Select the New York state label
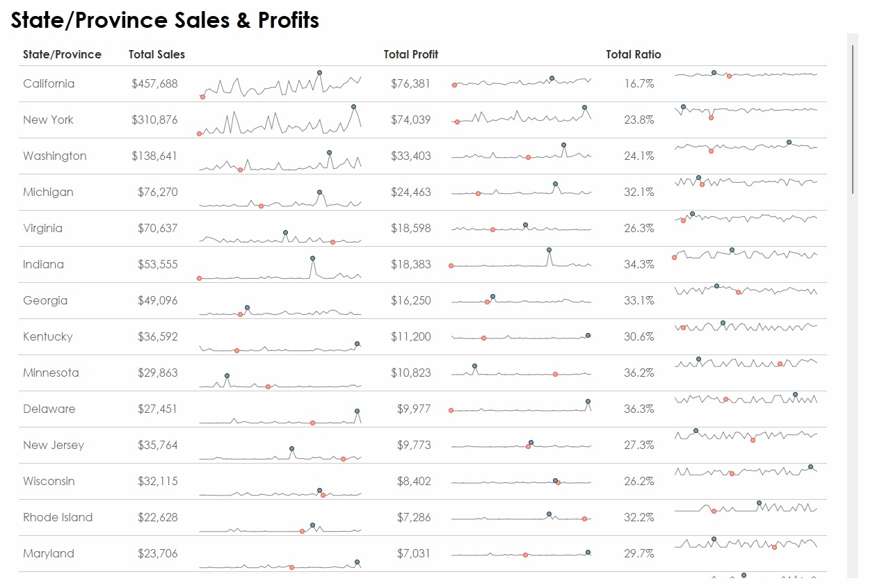The width and height of the screenshot is (875, 588). tap(48, 120)
